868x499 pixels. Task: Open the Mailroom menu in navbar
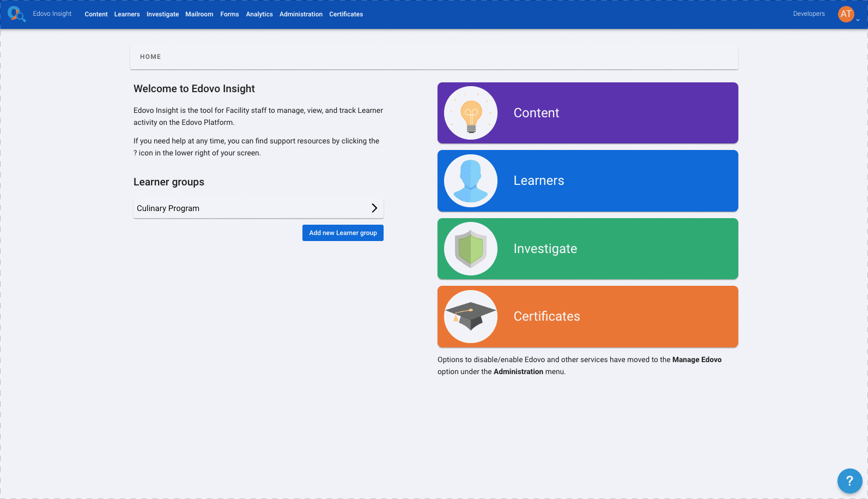199,14
